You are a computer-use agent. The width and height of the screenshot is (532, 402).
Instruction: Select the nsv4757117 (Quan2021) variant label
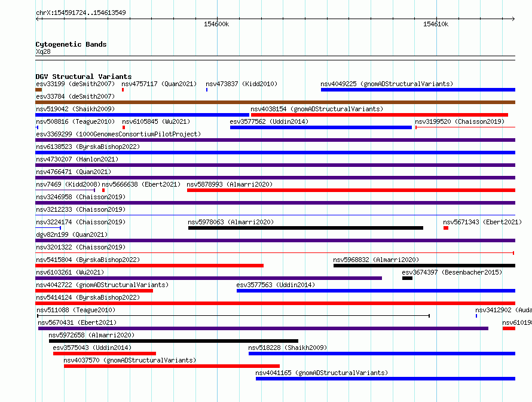click(159, 84)
